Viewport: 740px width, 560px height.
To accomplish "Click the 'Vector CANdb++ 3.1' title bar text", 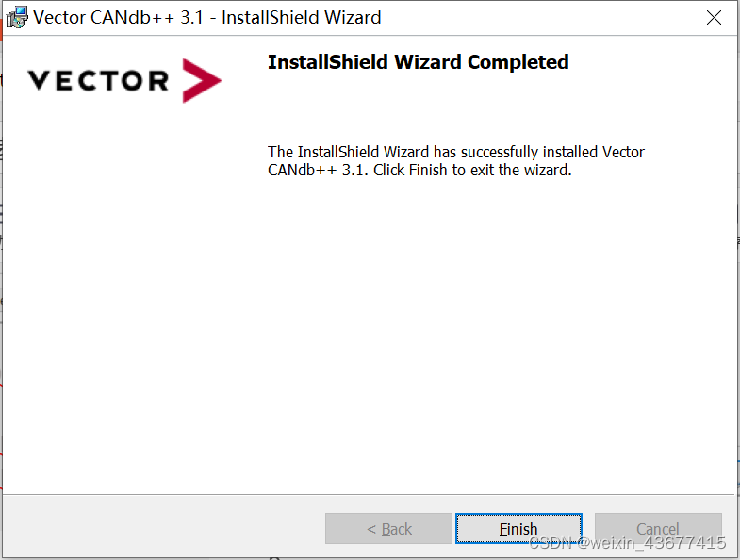I will pyautogui.click(x=118, y=18).
